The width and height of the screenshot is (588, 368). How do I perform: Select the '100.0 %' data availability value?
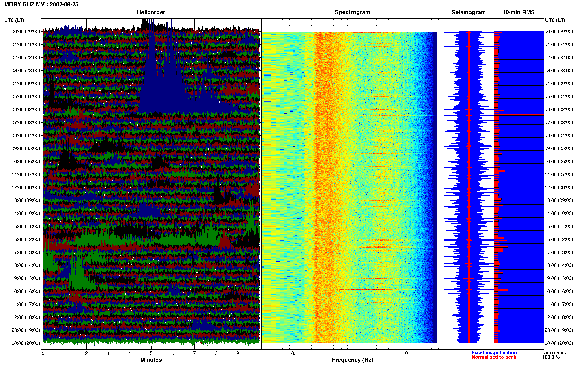tap(551, 357)
